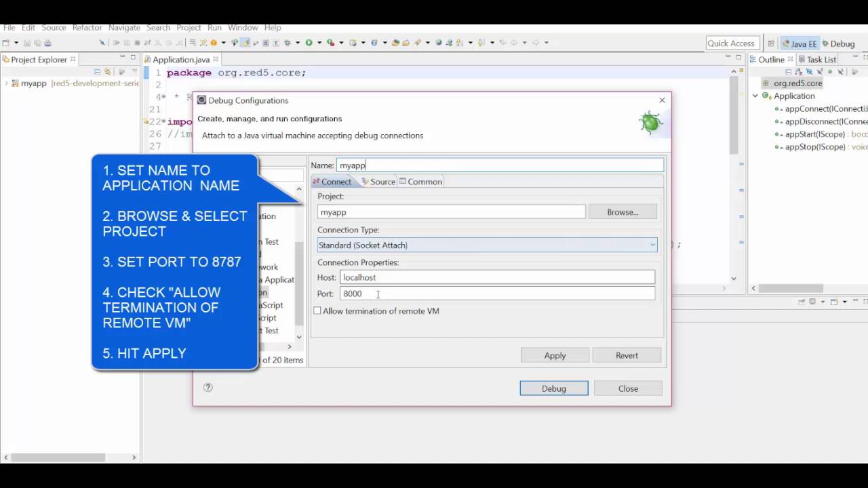Click the help question mark icon in dialog
Image resolution: width=868 pixels, height=488 pixels.
[x=208, y=388]
